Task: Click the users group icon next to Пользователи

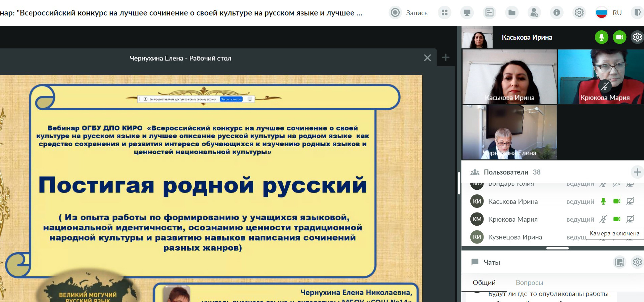Action: [x=475, y=172]
